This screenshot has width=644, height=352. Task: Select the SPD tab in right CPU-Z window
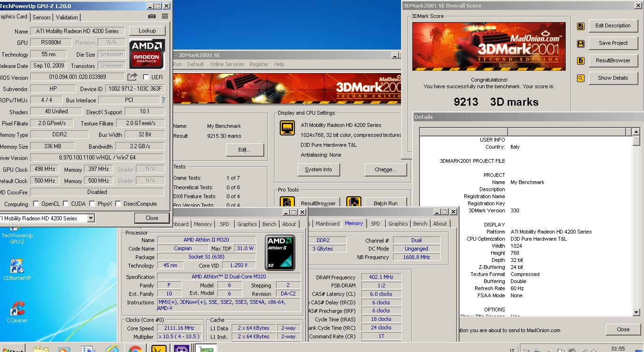(x=375, y=224)
